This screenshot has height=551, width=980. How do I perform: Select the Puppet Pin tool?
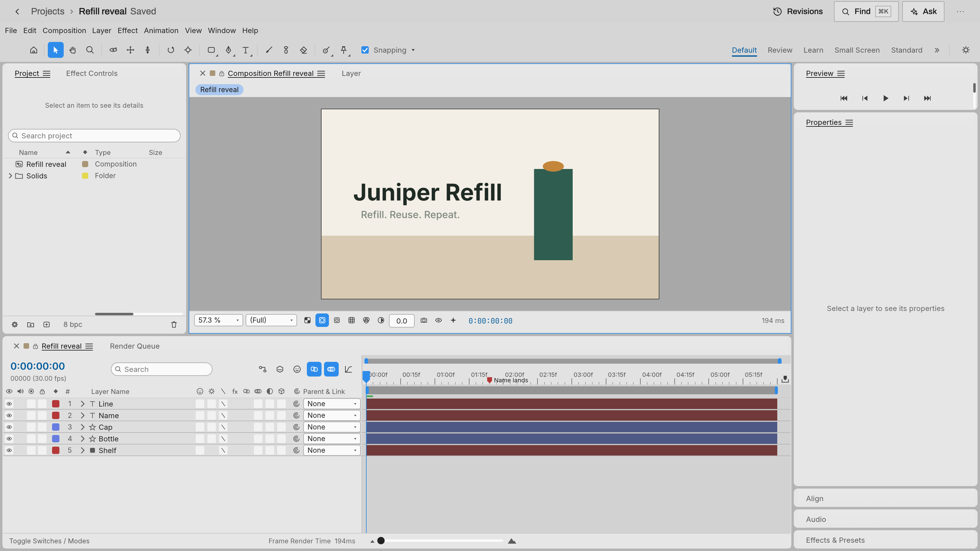pos(344,50)
